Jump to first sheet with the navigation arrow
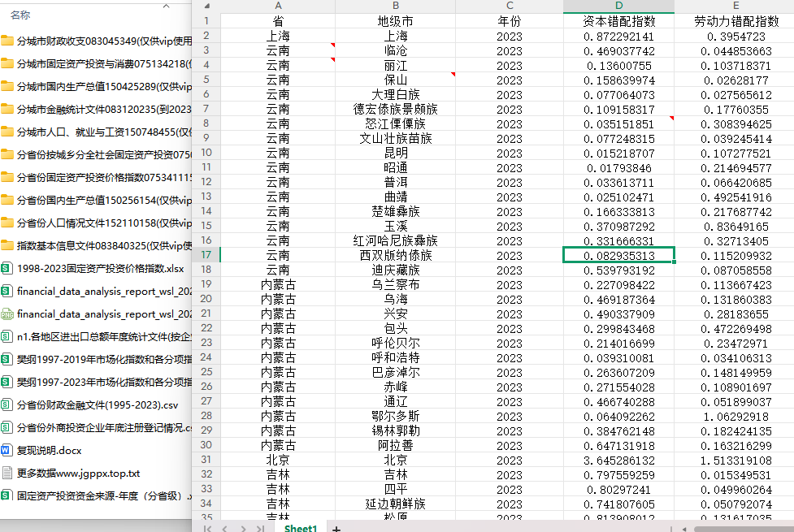794x532 pixels. 207,529
